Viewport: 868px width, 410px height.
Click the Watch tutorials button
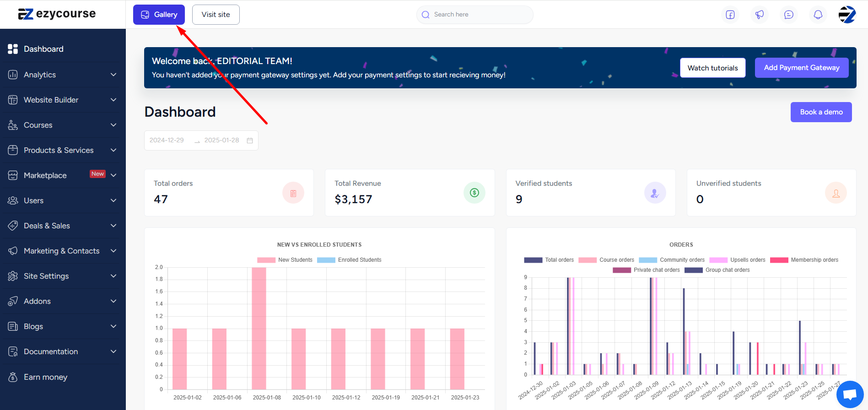pyautogui.click(x=712, y=68)
